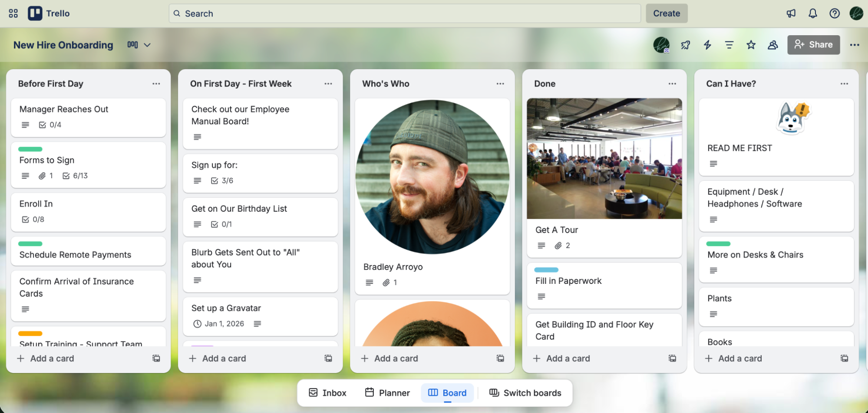Open the Get Building ID and Floor Key Card
The height and width of the screenshot is (413, 868).
pyautogui.click(x=604, y=330)
